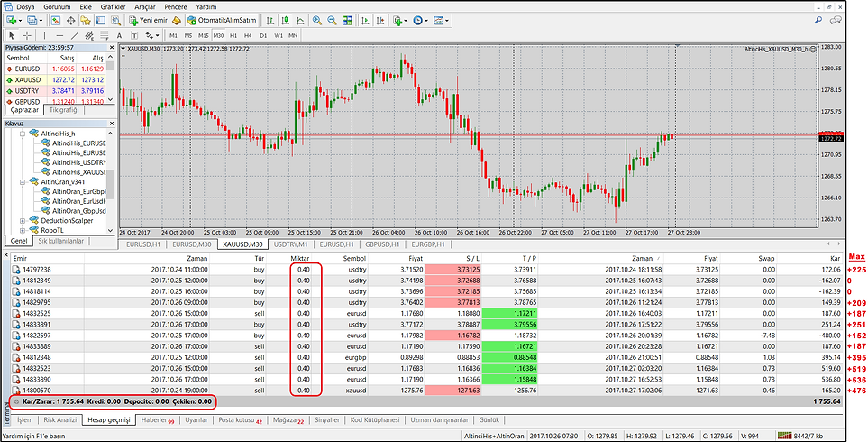868x442 pixels.
Task: Select the trendline drawing tool
Action: tap(75, 35)
